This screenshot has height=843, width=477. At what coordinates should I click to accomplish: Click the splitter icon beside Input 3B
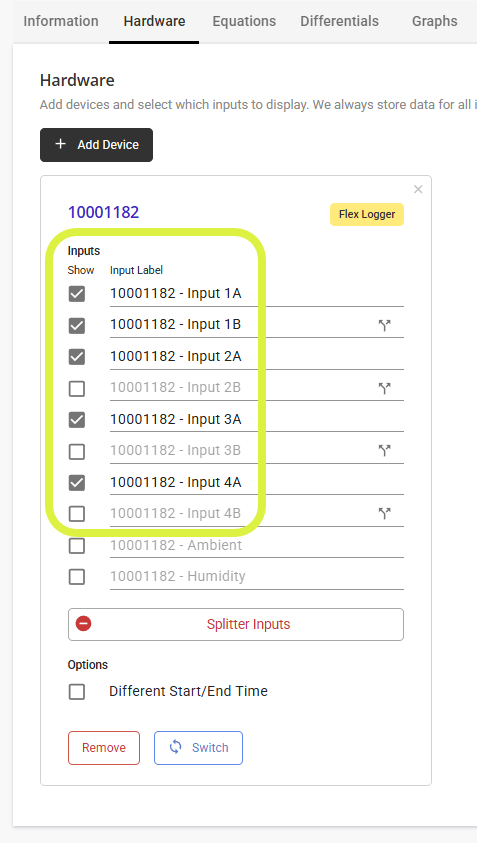(384, 451)
